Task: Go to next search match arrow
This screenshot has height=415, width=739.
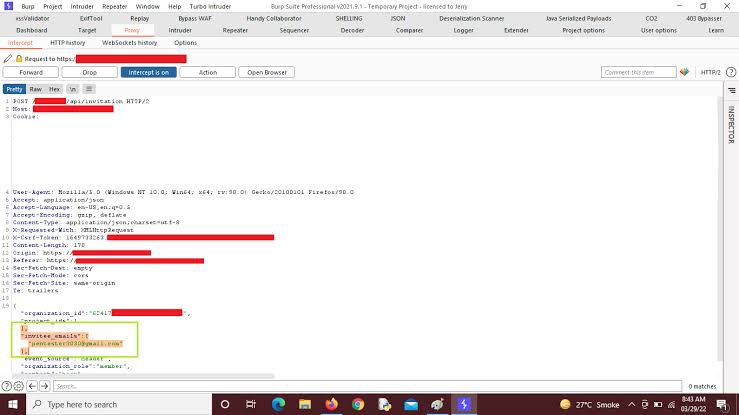Action: pyautogui.click(x=45, y=386)
